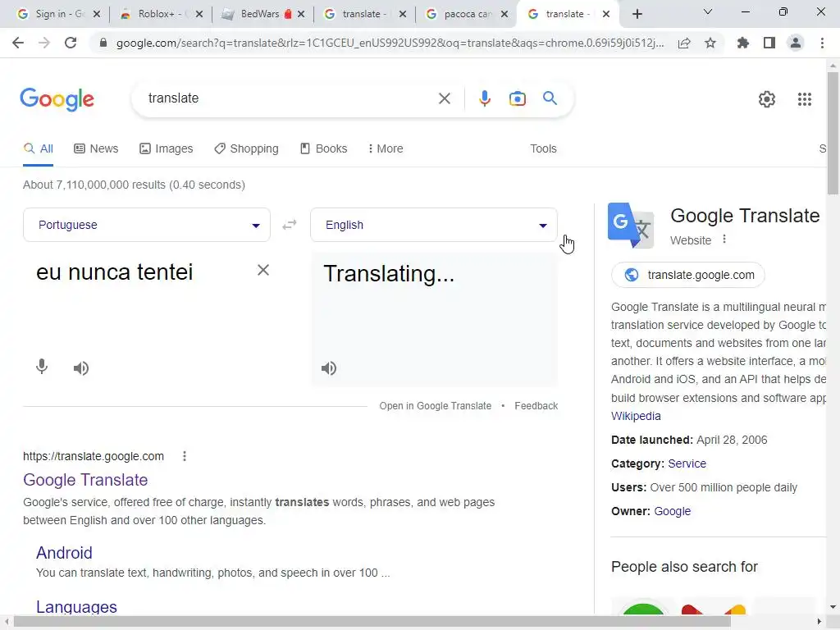The width and height of the screenshot is (840, 630).
Task: Open more options next to Website label
Action: click(x=724, y=239)
